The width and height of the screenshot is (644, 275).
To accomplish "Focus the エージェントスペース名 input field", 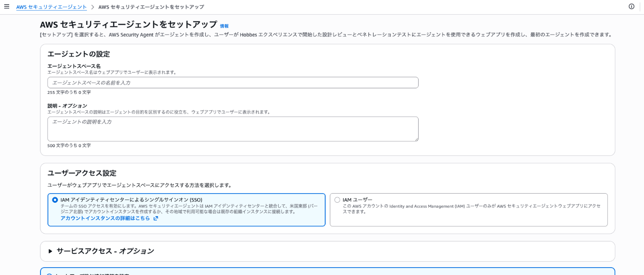I will tap(233, 83).
